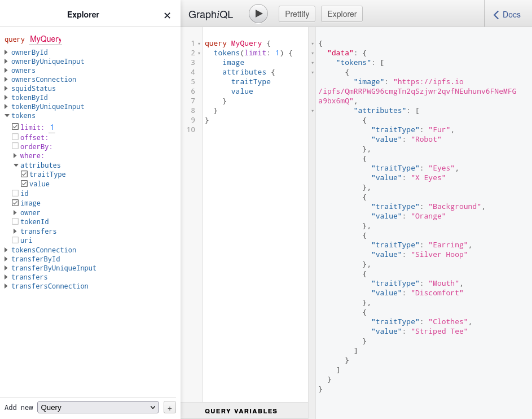This screenshot has height=419, width=532.
Task: Click the Explorer panel heading
Action: pyautogui.click(x=83, y=15)
